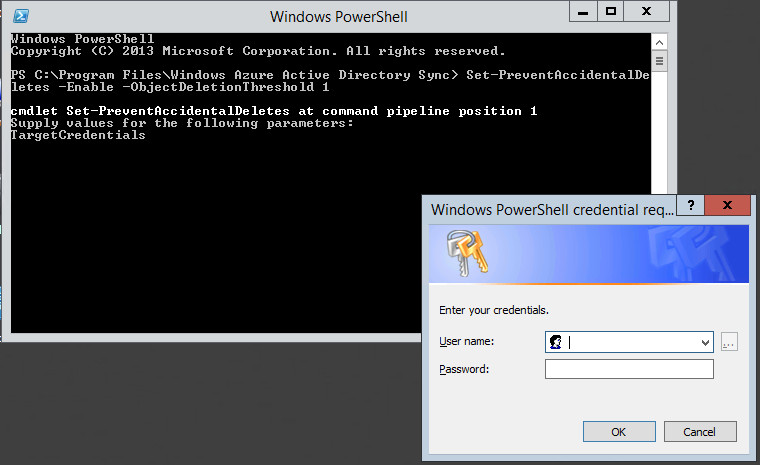The height and width of the screenshot is (465, 760).
Task: Focus the User name input field
Action: click(629, 342)
